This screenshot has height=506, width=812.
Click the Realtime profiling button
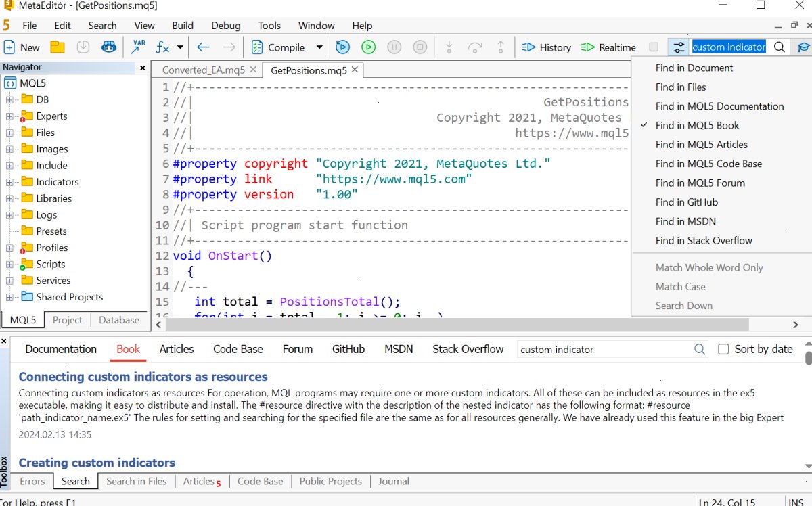click(x=608, y=47)
